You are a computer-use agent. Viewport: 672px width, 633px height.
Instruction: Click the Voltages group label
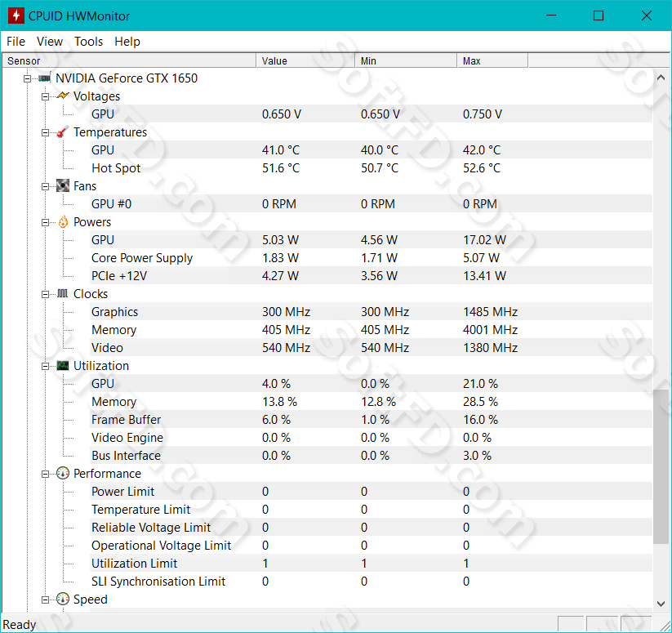(96, 96)
